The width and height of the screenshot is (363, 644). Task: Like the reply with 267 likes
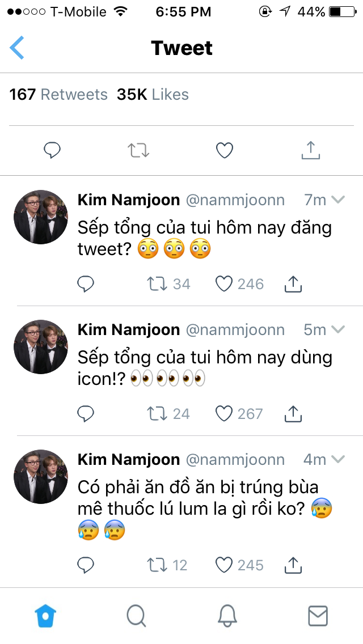(225, 414)
